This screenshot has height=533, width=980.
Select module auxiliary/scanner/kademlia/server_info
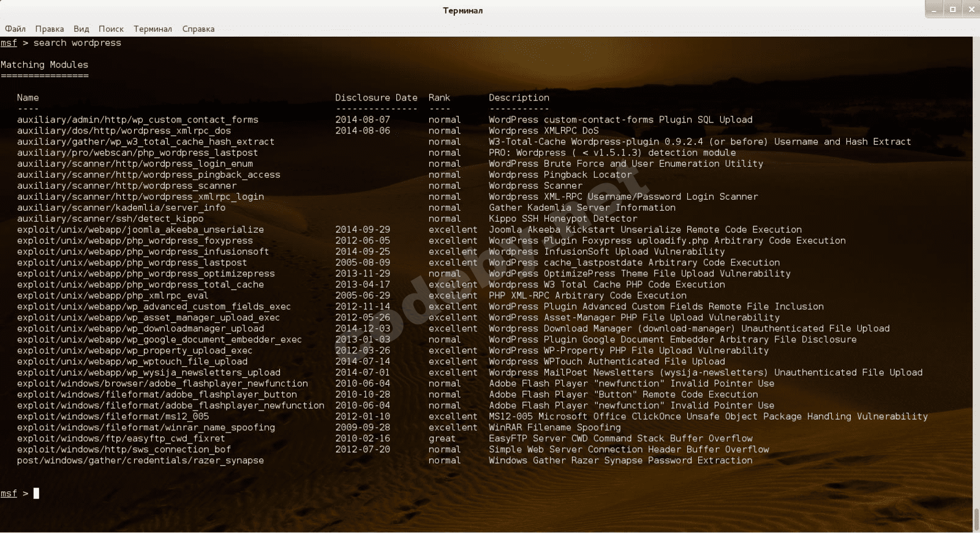(121, 208)
